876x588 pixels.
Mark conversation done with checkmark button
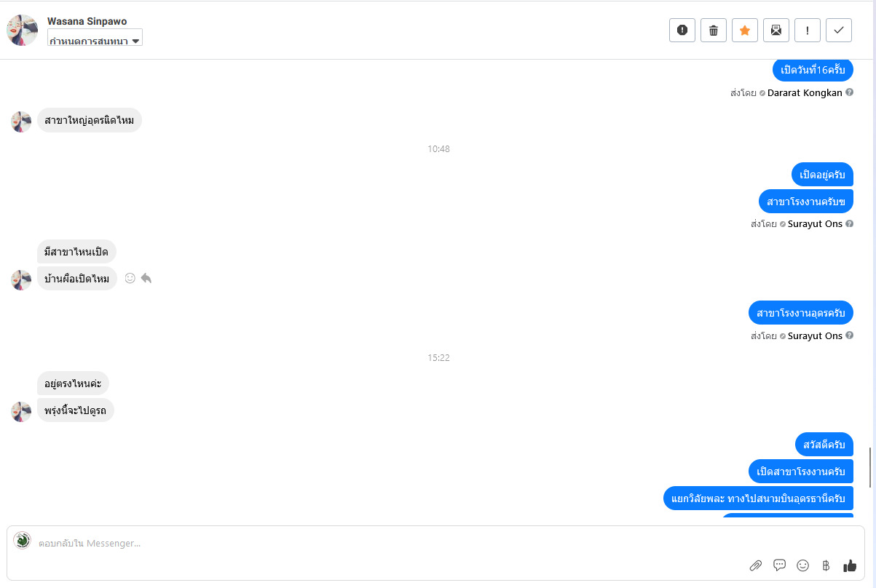(x=839, y=30)
